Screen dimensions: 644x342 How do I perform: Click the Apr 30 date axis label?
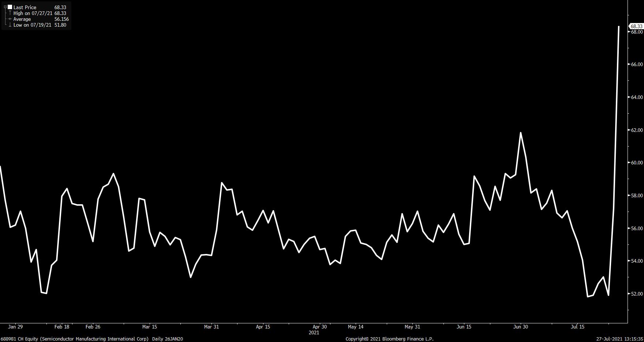[x=319, y=327]
